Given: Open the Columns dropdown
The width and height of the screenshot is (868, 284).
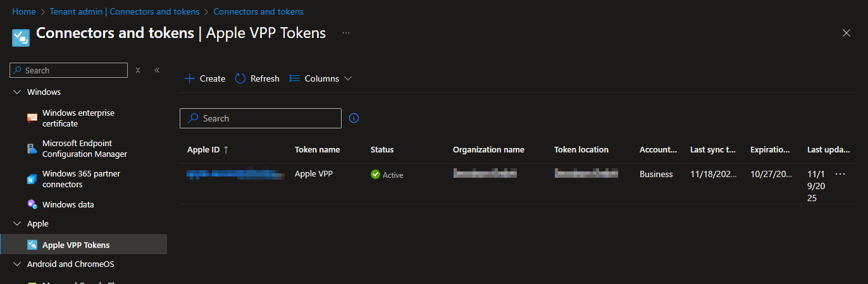Looking at the screenshot, I should pos(320,79).
